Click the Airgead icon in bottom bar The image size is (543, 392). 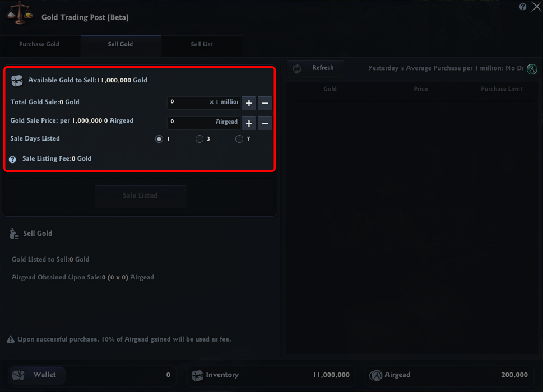click(377, 375)
